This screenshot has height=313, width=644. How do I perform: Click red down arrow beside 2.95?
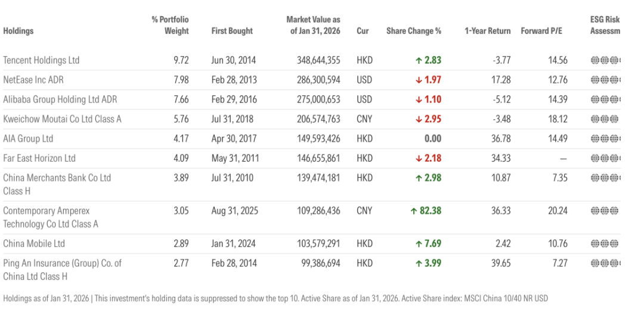coord(419,119)
